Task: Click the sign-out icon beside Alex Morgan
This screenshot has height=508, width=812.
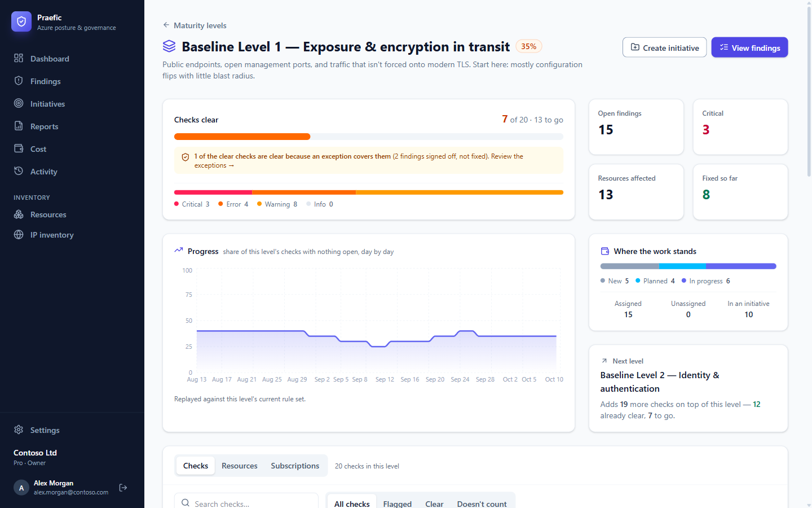Action: point(123,488)
